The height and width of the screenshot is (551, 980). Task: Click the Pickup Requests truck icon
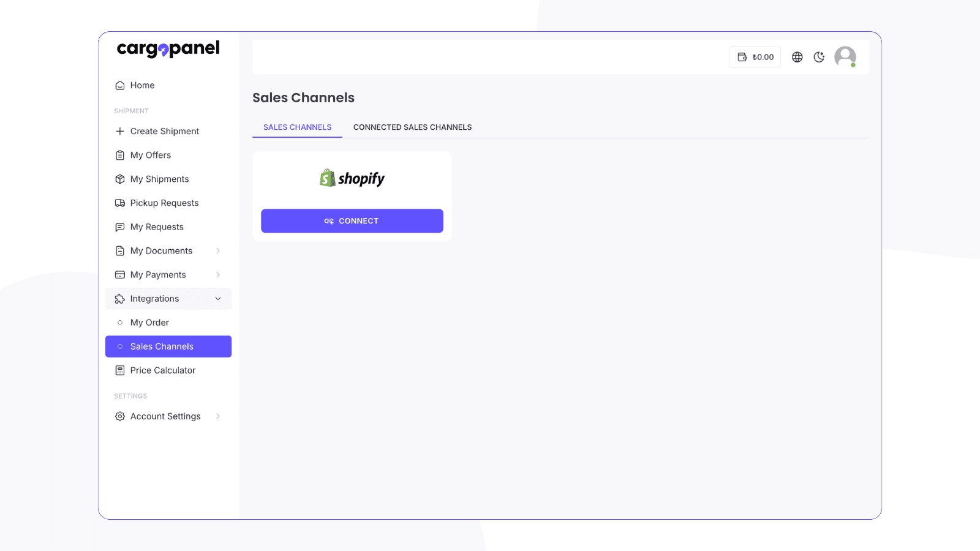pyautogui.click(x=120, y=203)
